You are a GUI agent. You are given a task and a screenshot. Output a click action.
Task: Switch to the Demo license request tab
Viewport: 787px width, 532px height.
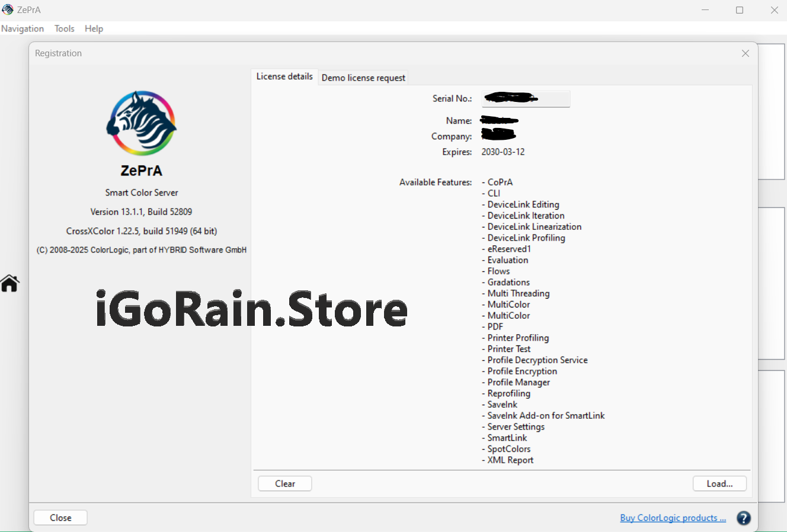(x=363, y=78)
